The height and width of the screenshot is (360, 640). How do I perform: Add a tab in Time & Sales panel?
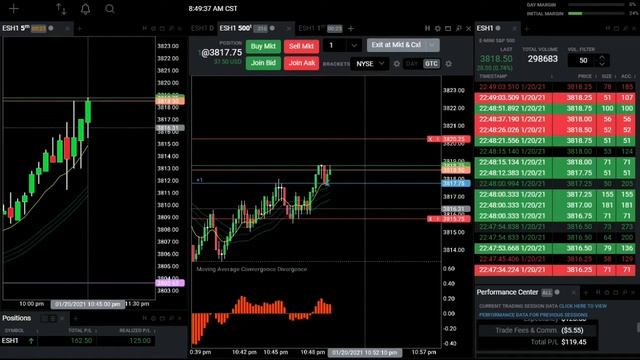527,29
